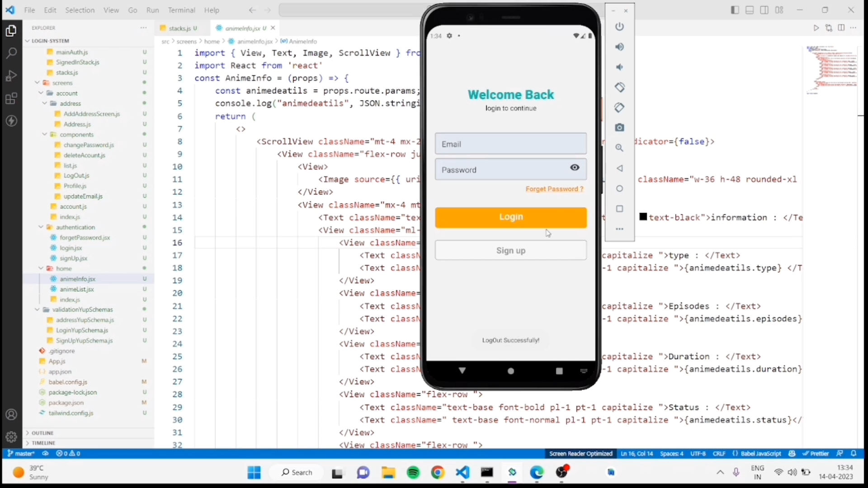Click the Email input field
Viewport: 868px width, 488px height.
coord(510,144)
